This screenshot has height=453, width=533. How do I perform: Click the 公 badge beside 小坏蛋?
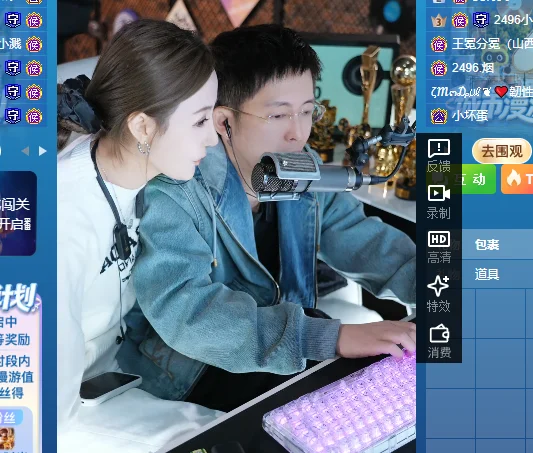coord(439,116)
